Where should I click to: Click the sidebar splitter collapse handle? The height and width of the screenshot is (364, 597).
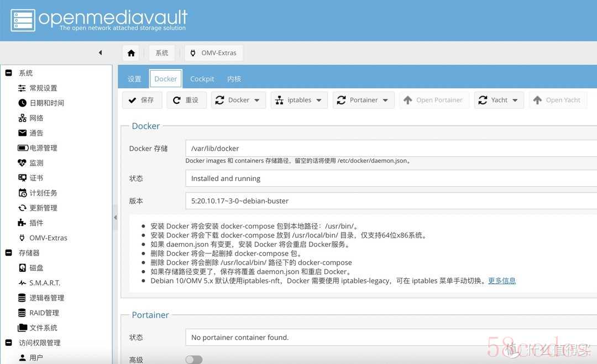(115, 218)
